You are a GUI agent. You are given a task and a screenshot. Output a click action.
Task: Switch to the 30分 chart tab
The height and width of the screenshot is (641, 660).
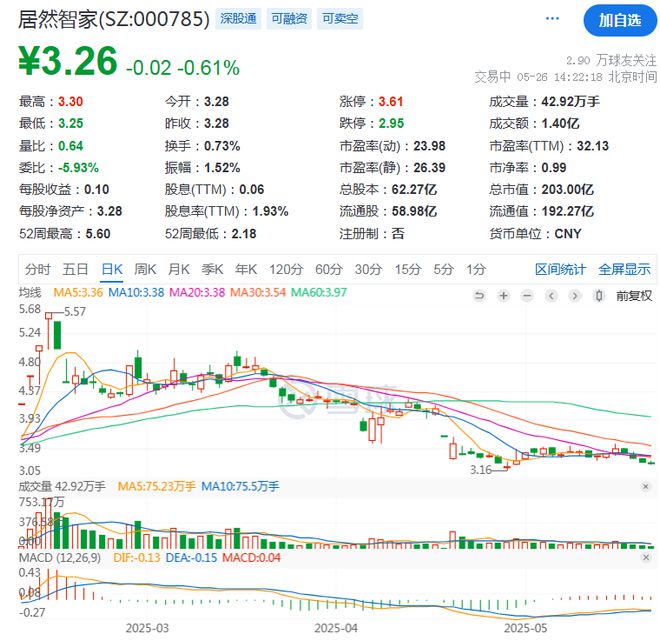coord(368,269)
